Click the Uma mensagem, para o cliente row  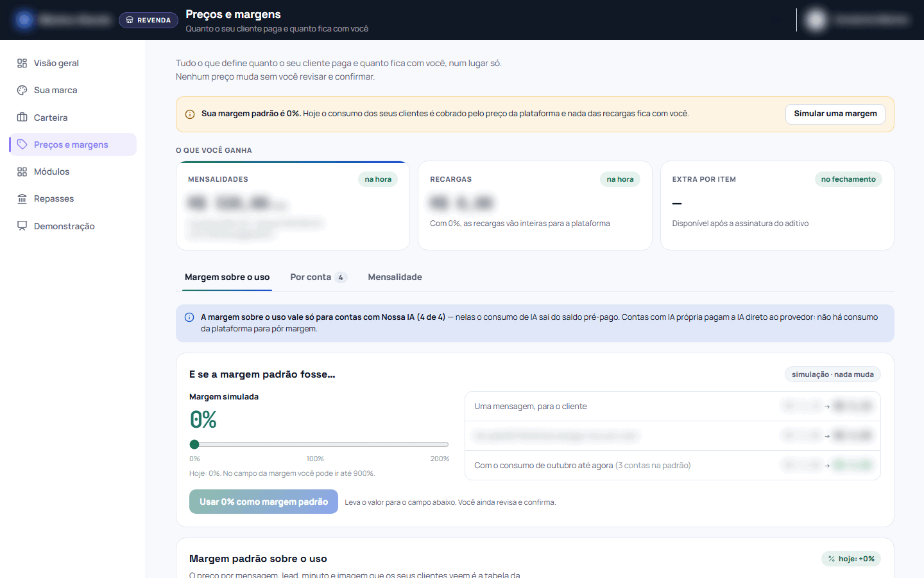coord(672,407)
